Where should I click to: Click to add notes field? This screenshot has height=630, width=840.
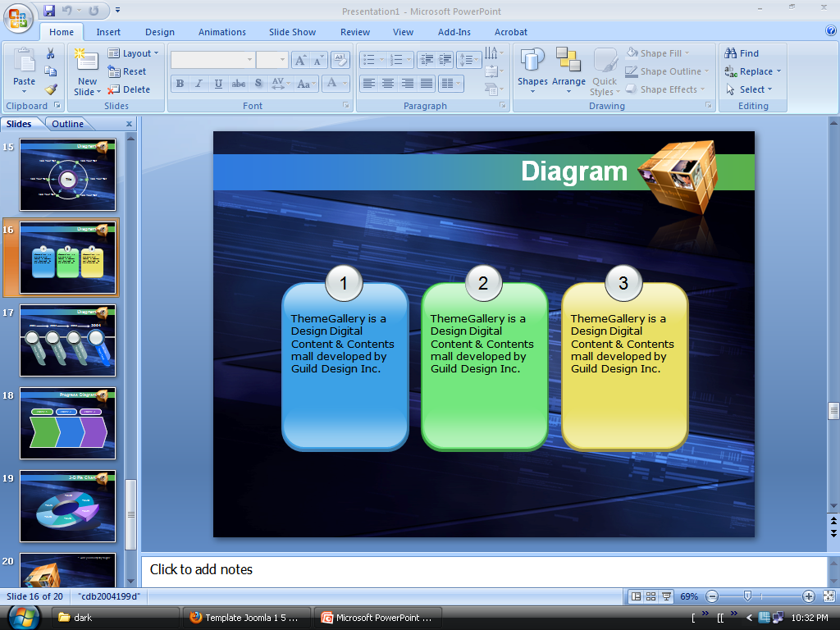tap(484, 571)
